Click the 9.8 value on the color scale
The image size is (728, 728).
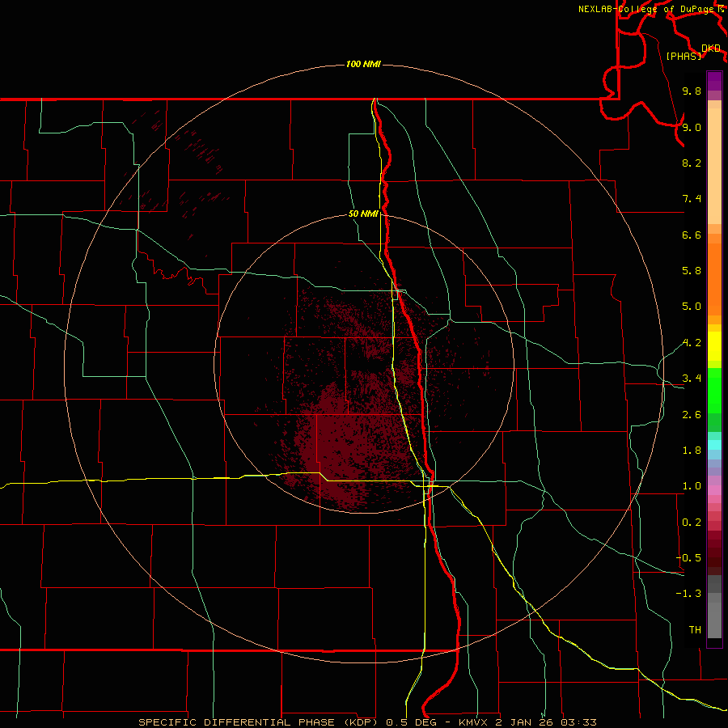[692, 91]
